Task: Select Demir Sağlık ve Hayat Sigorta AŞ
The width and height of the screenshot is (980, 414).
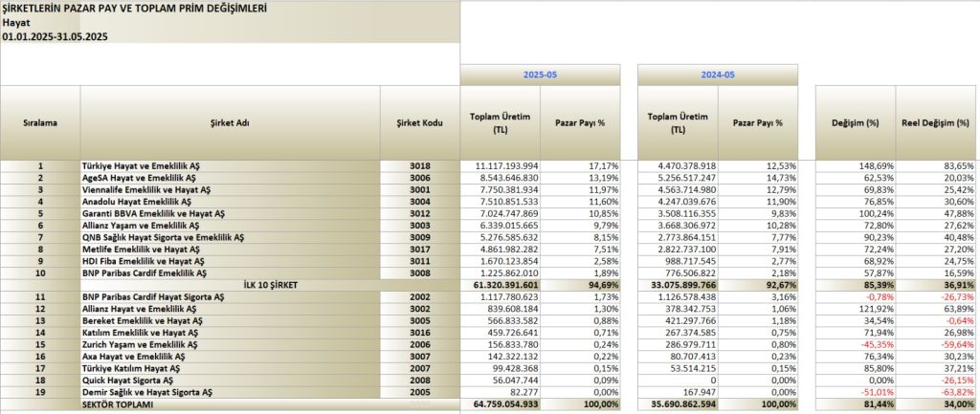Action: (230, 392)
